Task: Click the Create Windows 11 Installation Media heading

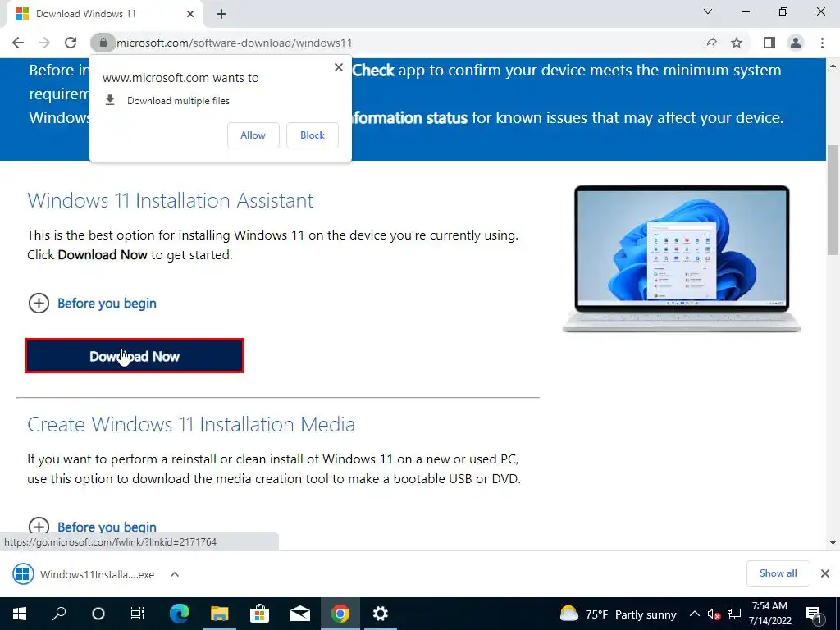Action: (191, 424)
